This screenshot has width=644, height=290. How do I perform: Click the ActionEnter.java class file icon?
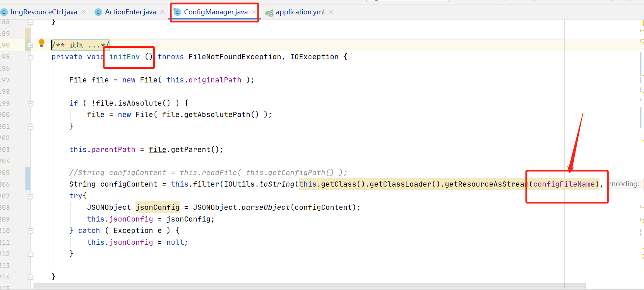(98, 12)
